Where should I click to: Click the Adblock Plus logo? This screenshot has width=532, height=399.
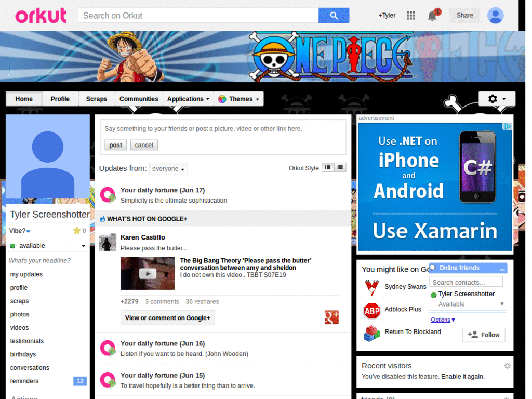(x=372, y=311)
